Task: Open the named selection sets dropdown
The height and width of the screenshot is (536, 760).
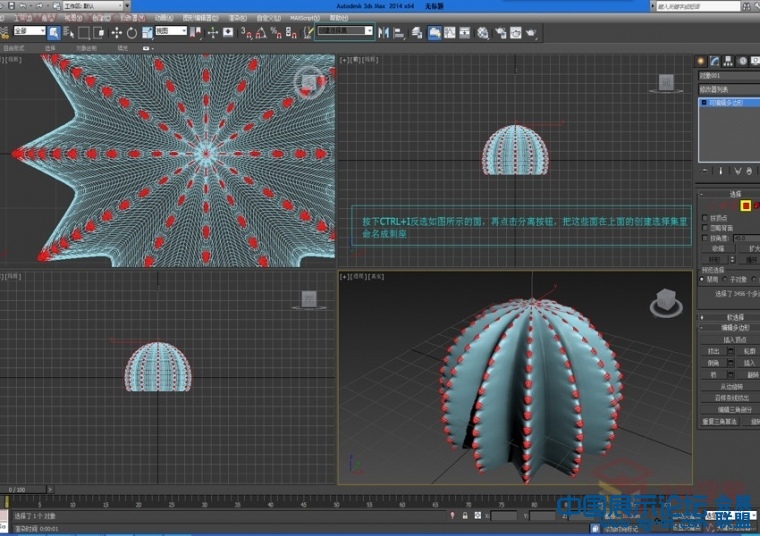Action: pos(344,31)
